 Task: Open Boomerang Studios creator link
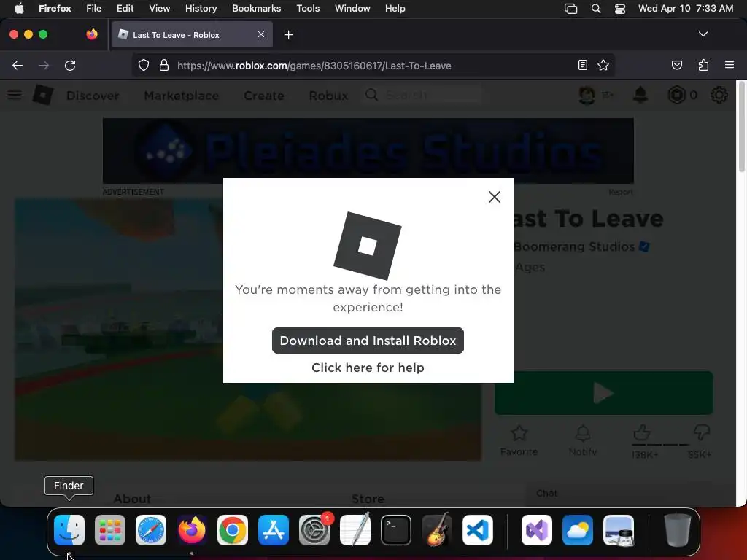pyautogui.click(x=574, y=246)
